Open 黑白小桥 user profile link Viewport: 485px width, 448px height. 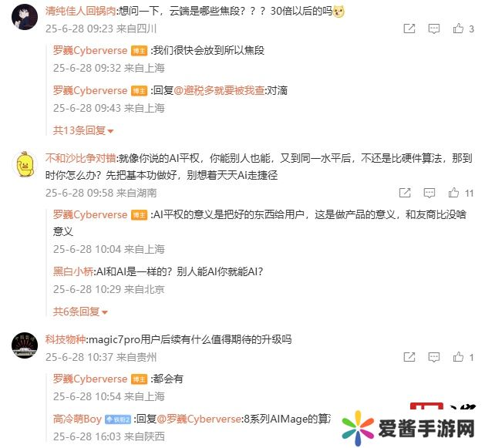click(x=73, y=271)
